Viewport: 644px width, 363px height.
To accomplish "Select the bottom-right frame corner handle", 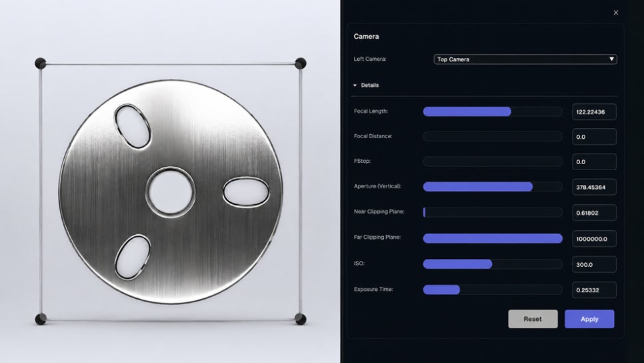I will click(301, 319).
